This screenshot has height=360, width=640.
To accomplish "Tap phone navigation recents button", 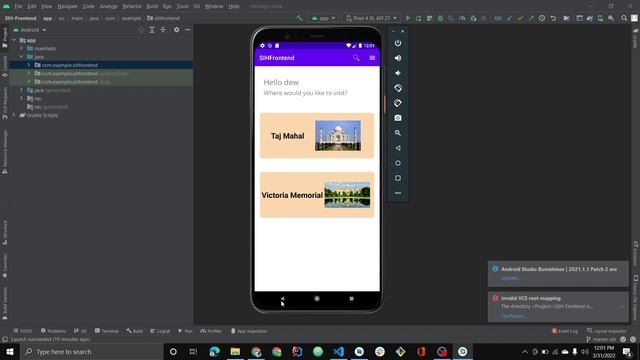I will (351, 299).
